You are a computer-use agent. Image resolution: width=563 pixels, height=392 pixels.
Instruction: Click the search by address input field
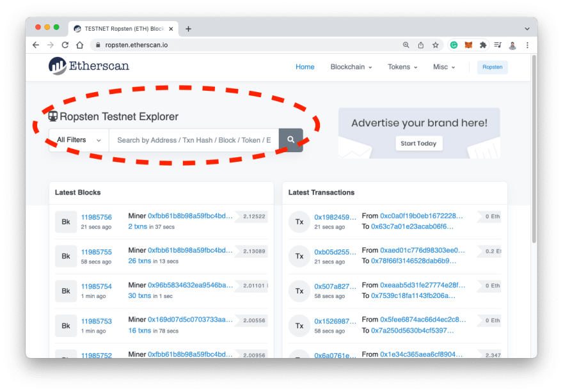tap(194, 140)
